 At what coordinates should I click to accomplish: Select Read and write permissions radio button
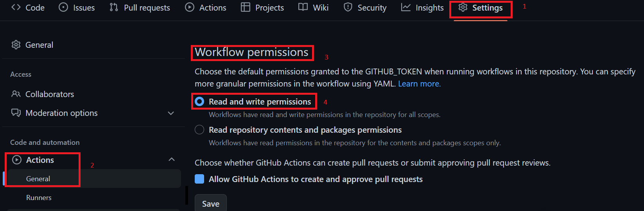199,102
